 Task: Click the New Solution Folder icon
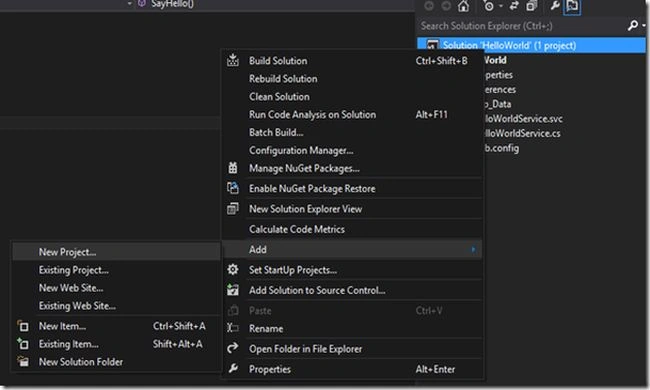tap(23, 361)
